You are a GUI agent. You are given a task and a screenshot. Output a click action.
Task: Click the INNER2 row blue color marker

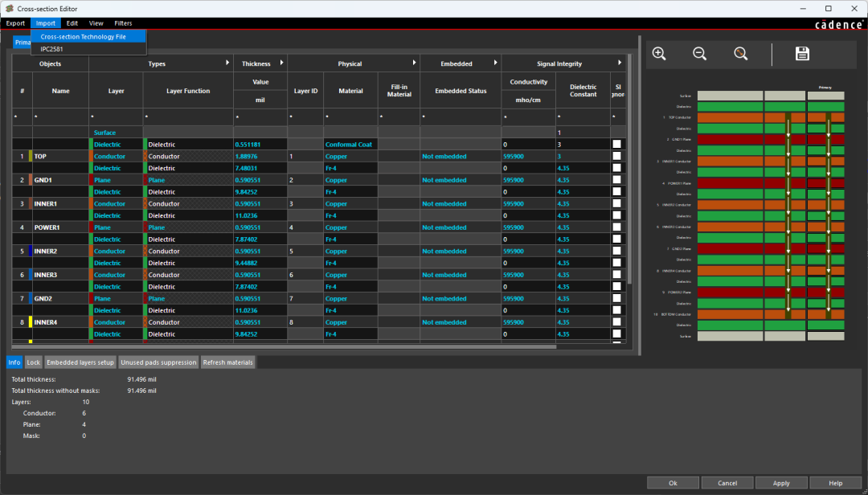point(31,252)
